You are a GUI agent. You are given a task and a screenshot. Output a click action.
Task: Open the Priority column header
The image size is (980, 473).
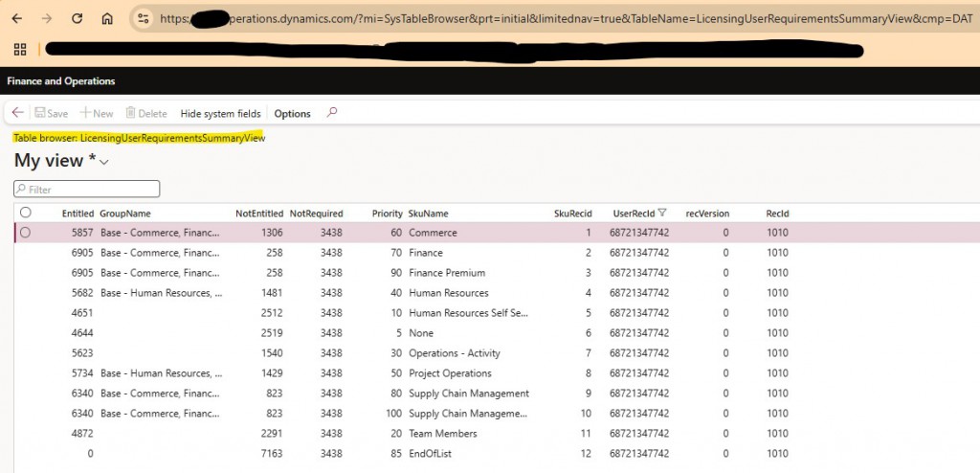pyautogui.click(x=388, y=214)
